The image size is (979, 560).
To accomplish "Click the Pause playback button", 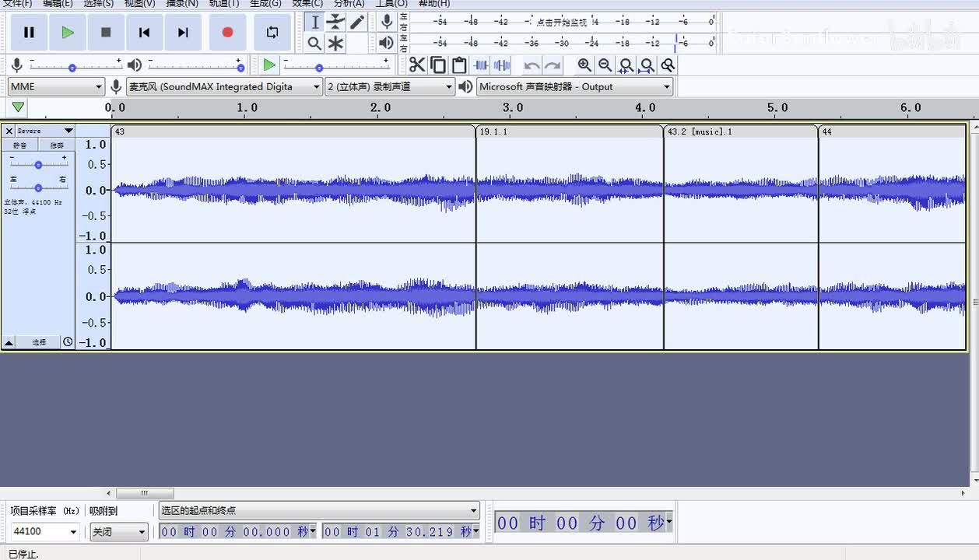I will tap(29, 33).
